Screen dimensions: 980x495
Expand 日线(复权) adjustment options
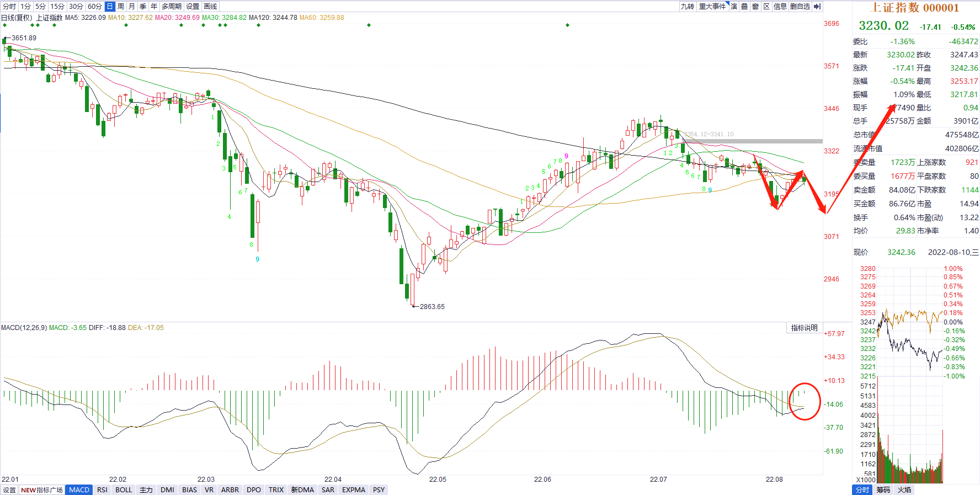17,18
